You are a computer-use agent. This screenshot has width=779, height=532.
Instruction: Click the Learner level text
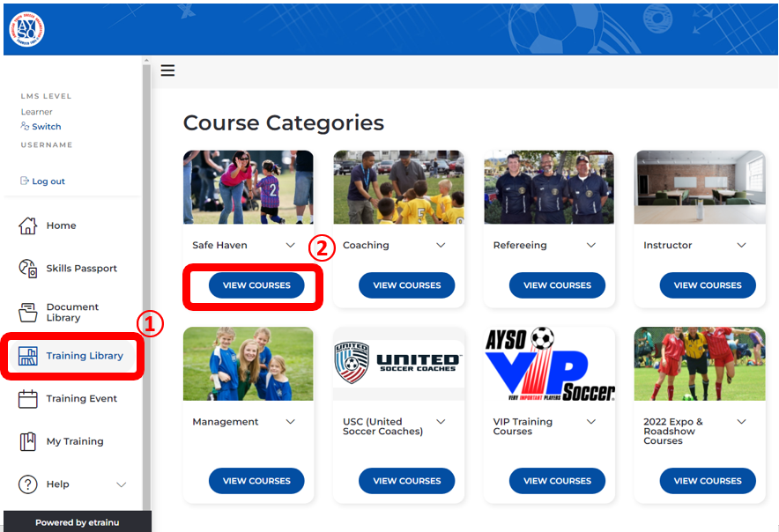click(36, 112)
